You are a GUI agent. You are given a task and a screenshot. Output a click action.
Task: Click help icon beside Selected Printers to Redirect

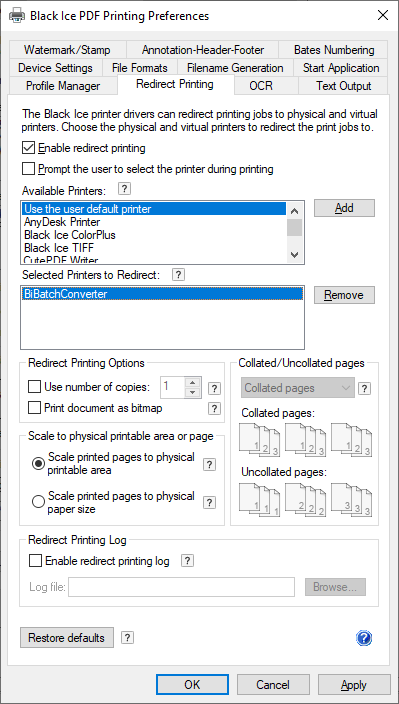point(178,274)
